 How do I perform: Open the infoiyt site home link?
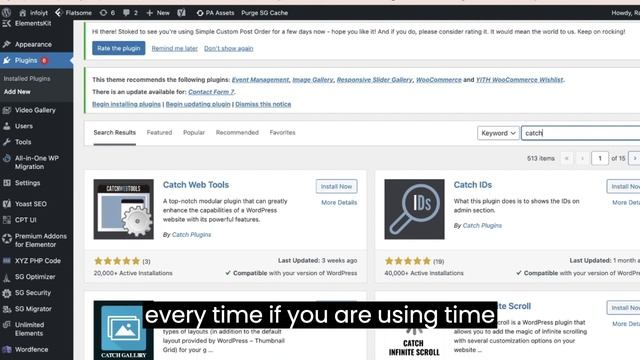pyautogui.click(x=33, y=13)
